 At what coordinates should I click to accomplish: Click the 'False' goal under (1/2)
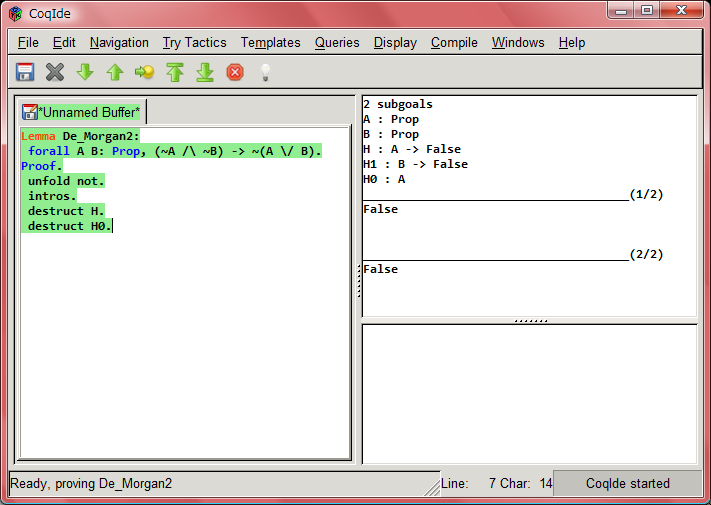[x=380, y=209]
